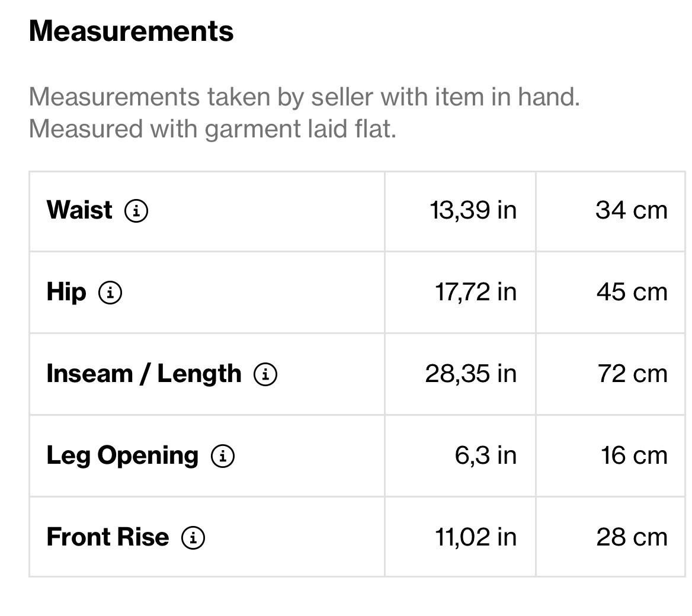Click the Measurements heading
The width and height of the screenshot is (692, 616).
pos(131,31)
